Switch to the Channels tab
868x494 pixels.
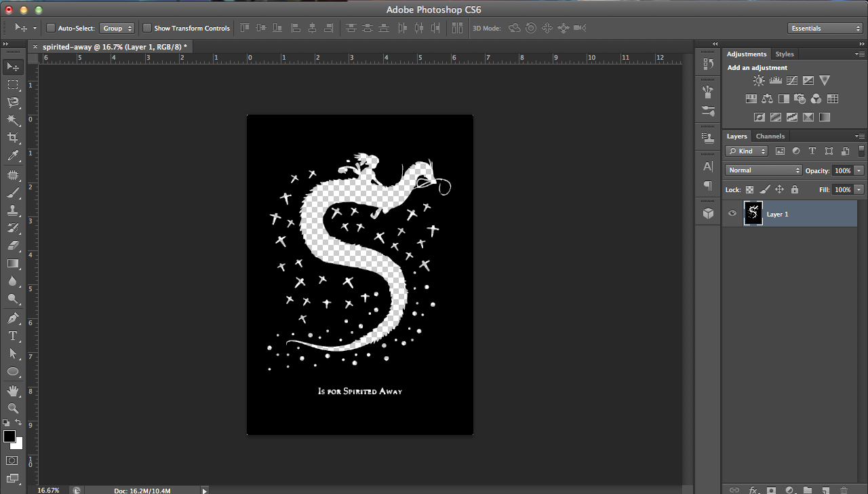[x=770, y=136]
